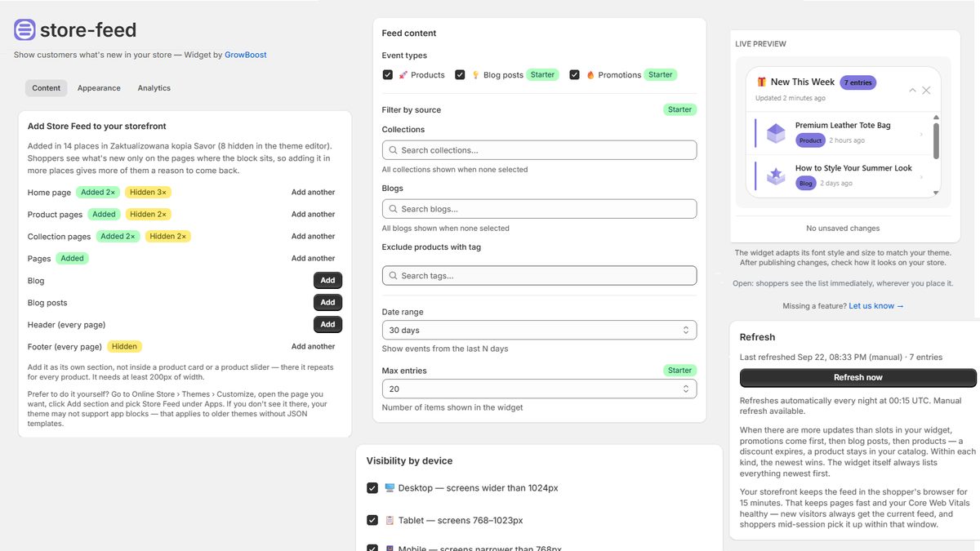The image size is (980, 551).
Task: Click the Search tags field
Action: (x=539, y=276)
